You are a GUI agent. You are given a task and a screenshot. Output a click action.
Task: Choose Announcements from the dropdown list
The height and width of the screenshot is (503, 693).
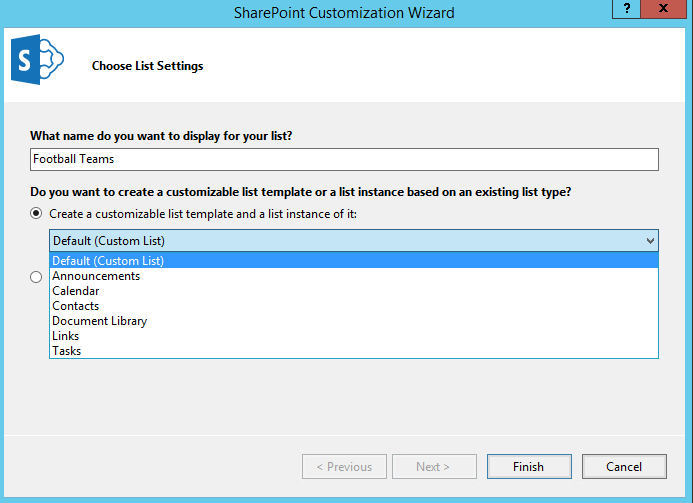coord(354,276)
